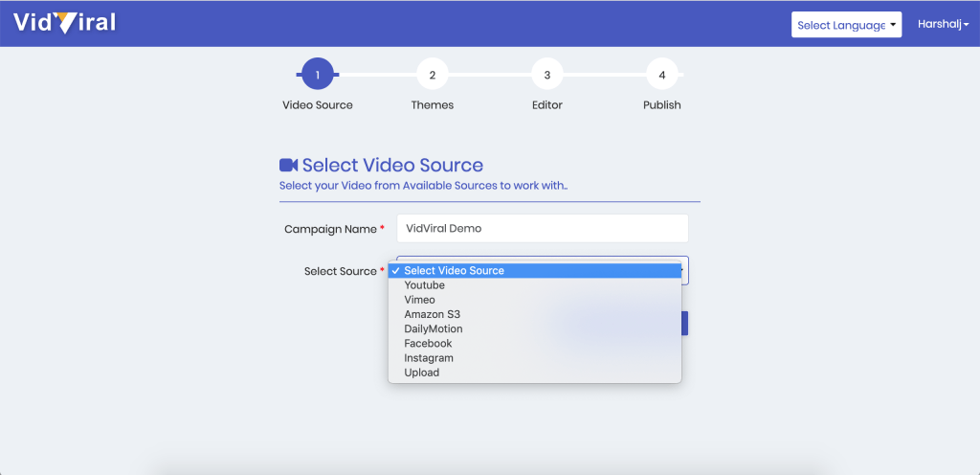Click the Campaign Name label
This screenshot has width=980, height=475.
coord(330,230)
